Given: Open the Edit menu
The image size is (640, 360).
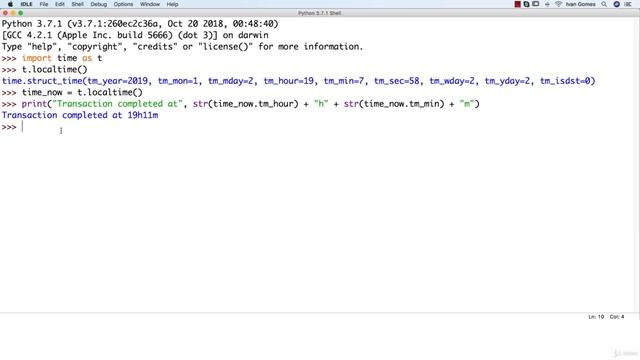Looking at the screenshot, I should click(60, 4).
